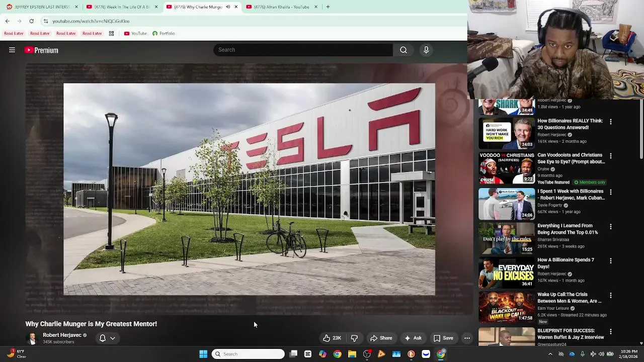Image resolution: width=644 pixels, height=362 pixels.
Task: Open Windows Start menu
Action: pos(203,354)
